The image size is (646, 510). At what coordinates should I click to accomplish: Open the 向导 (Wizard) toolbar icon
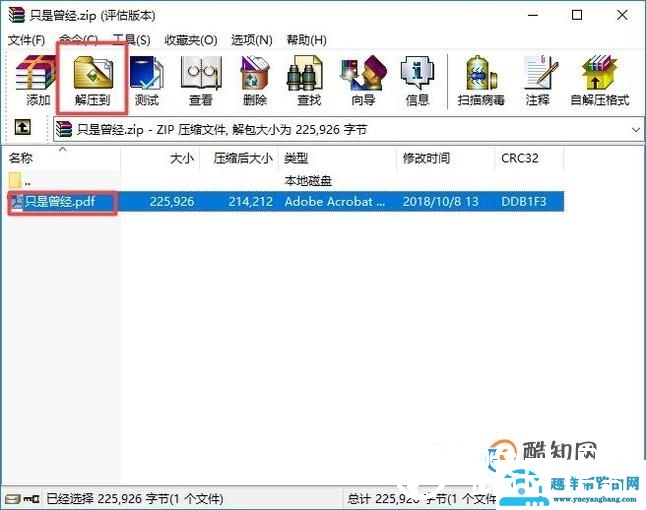(363, 73)
